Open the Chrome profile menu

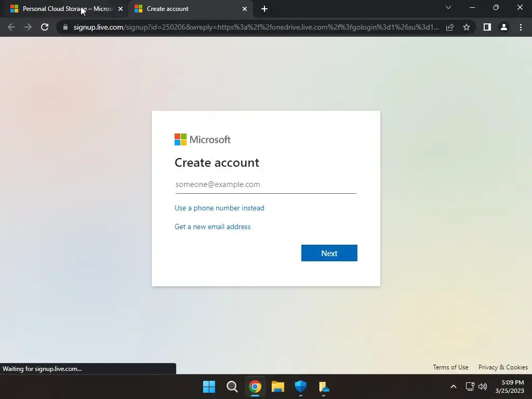point(504,27)
